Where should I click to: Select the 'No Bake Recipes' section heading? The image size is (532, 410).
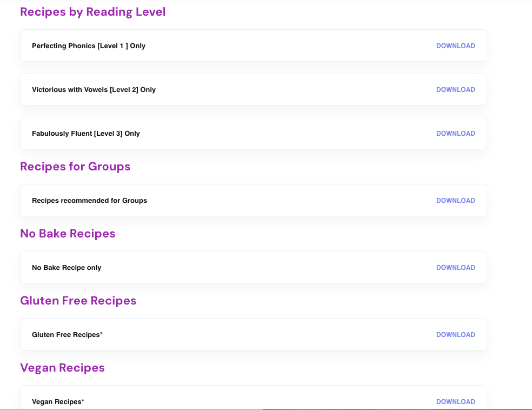tap(68, 234)
